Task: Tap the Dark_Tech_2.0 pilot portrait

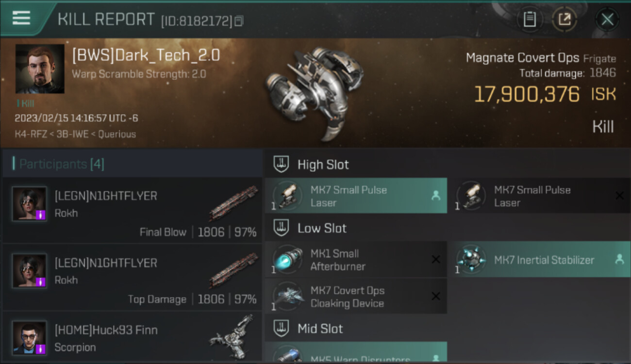Action: click(x=40, y=69)
